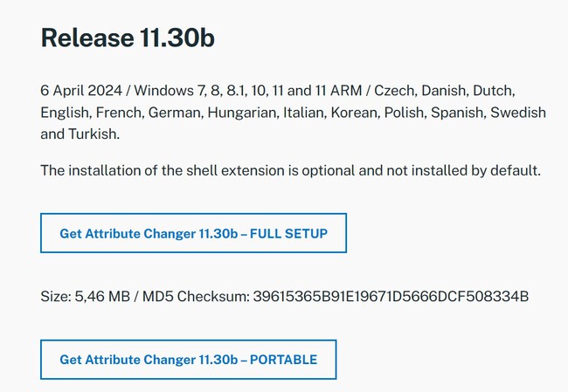Click the word Turkish in language list

click(94, 134)
